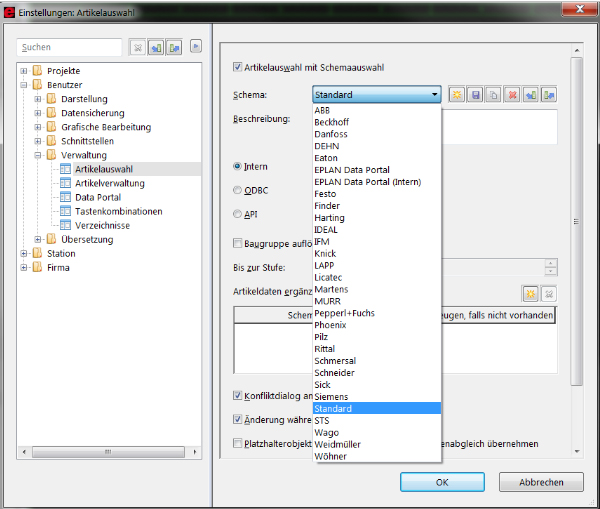
Task: Select the Intern radio button
Action: [238, 166]
